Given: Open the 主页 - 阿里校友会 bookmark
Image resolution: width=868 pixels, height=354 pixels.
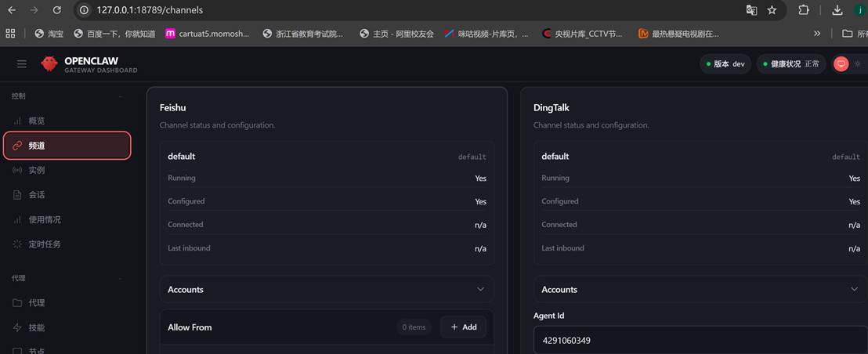Looking at the screenshot, I should click(x=396, y=34).
